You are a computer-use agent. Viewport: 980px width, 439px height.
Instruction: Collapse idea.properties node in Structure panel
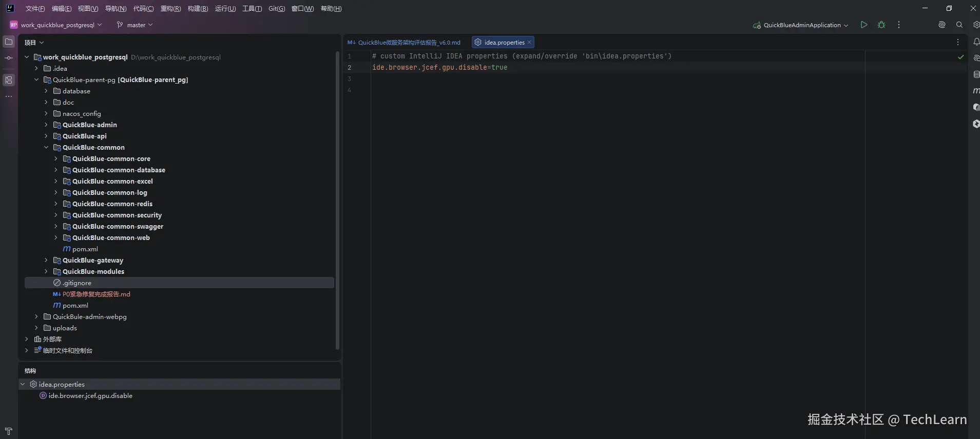pyautogui.click(x=23, y=384)
